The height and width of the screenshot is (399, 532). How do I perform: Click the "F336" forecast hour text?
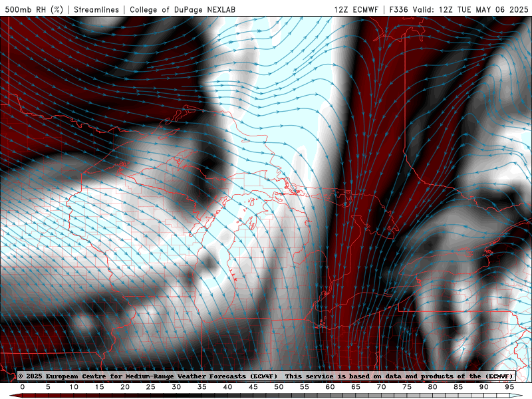click(x=398, y=9)
